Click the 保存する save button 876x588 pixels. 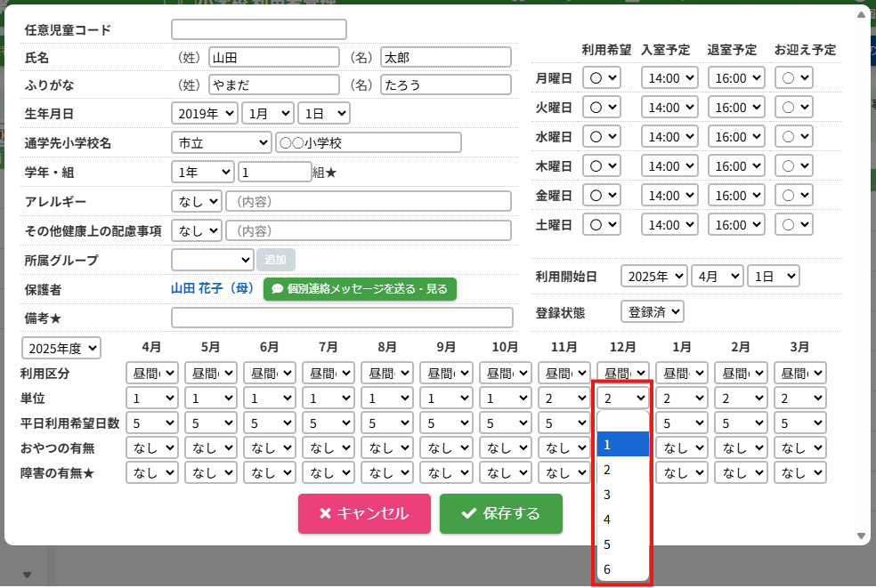(500, 513)
